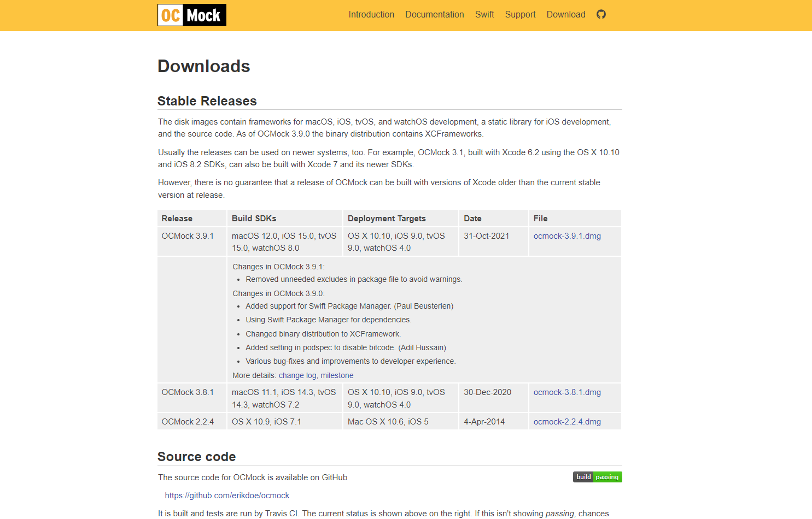812x519 pixels.
Task: Download ocmock-3.8.1.dmg
Action: tap(567, 392)
